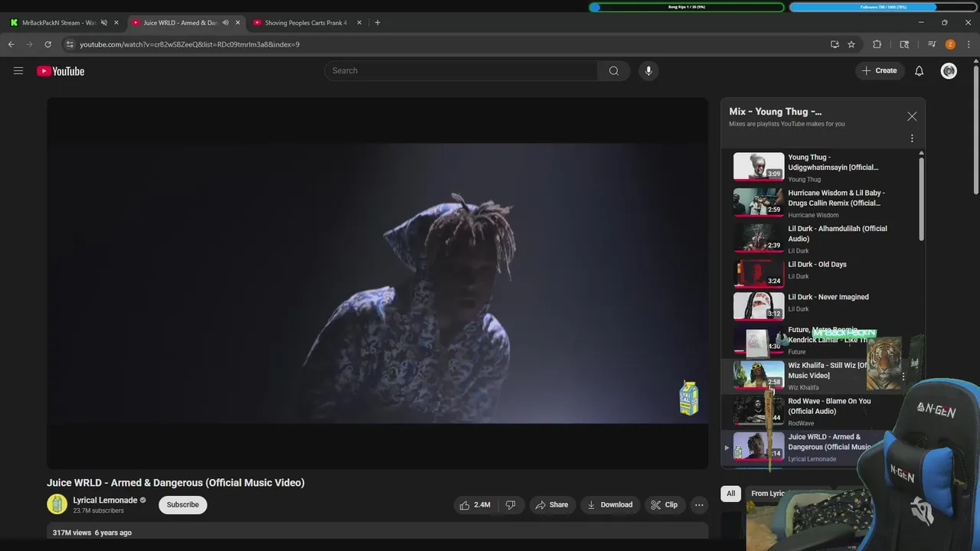
Task: Open Lyrical Lemonade channel name link
Action: tap(105, 500)
